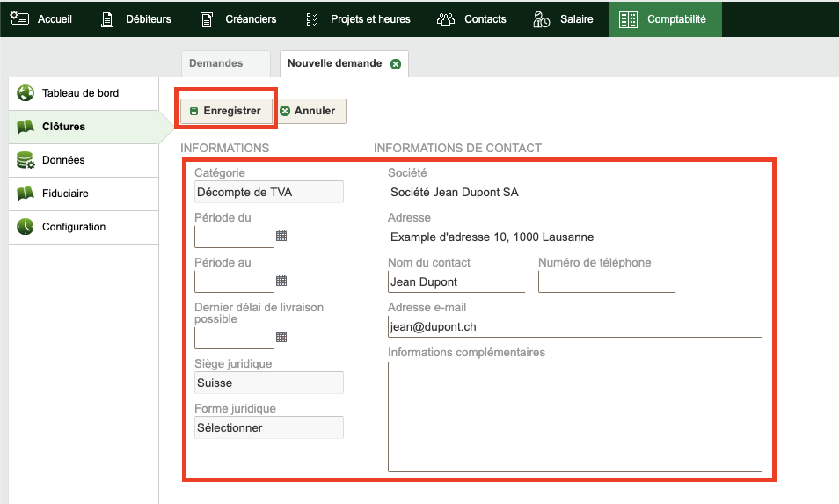Click the Example d'adresse 10, 1000 Lausanne text
The width and height of the screenshot is (839, 504).
(492, 237)
